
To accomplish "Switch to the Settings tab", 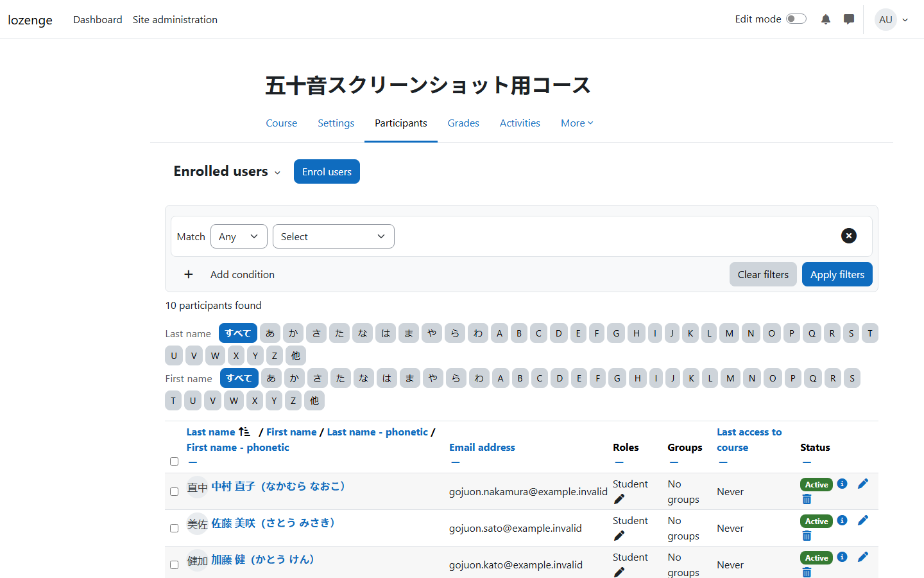I will (x=336, y=123).
